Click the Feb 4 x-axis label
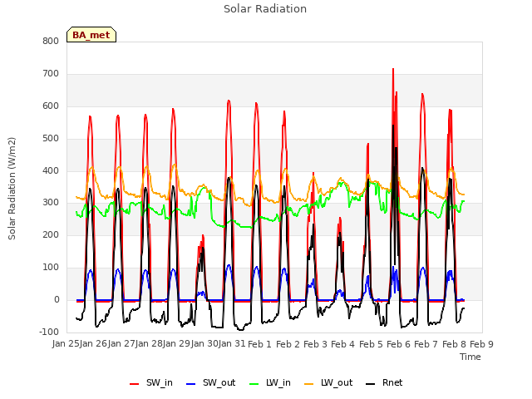Image resolution: width=532 pixels, height=399 pixels. 342,344
